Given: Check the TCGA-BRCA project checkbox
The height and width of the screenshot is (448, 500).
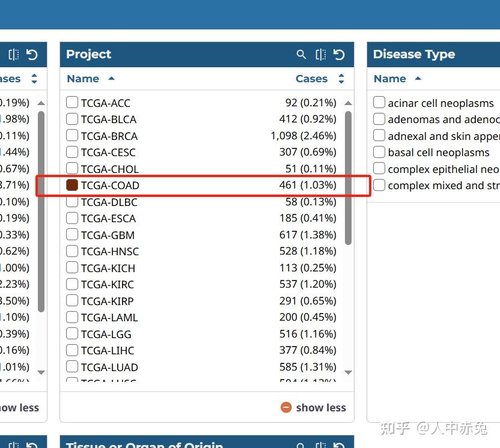Looking at the screenshot, I should point(72,136).
